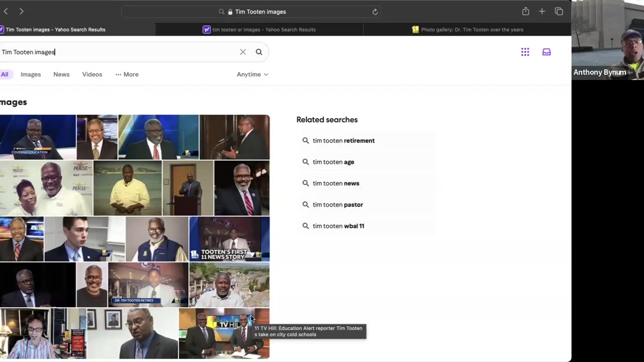Click the lock icon in the address bar

tap(230, 12)
